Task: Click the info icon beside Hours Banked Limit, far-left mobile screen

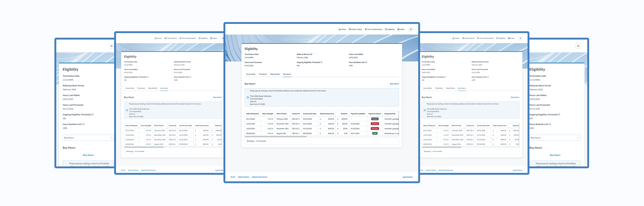Action: pos(84,124)
